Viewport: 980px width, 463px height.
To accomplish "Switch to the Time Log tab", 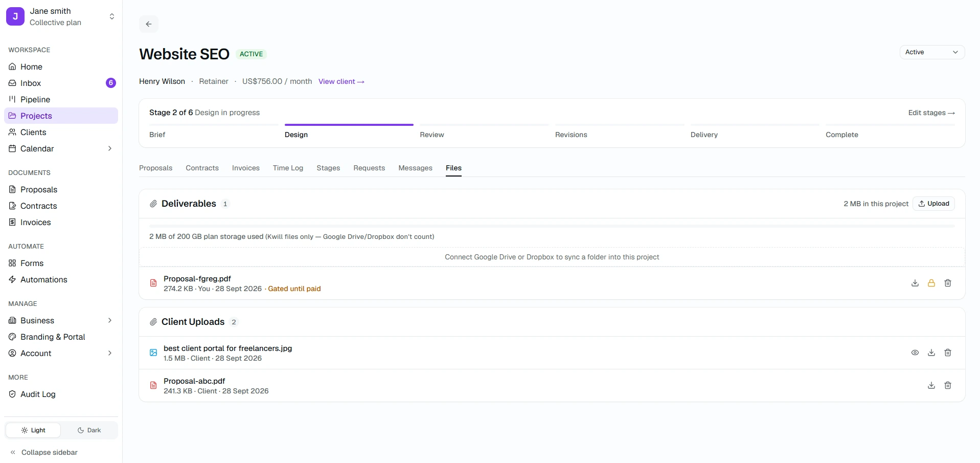I will [x=288, y=168].
